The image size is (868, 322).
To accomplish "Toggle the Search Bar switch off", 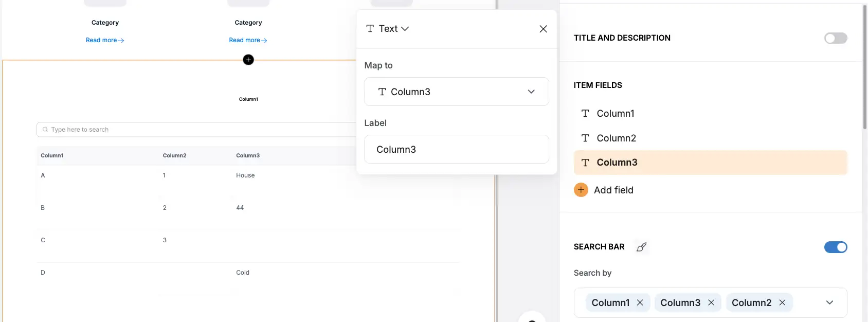I will tap(836, 247).
